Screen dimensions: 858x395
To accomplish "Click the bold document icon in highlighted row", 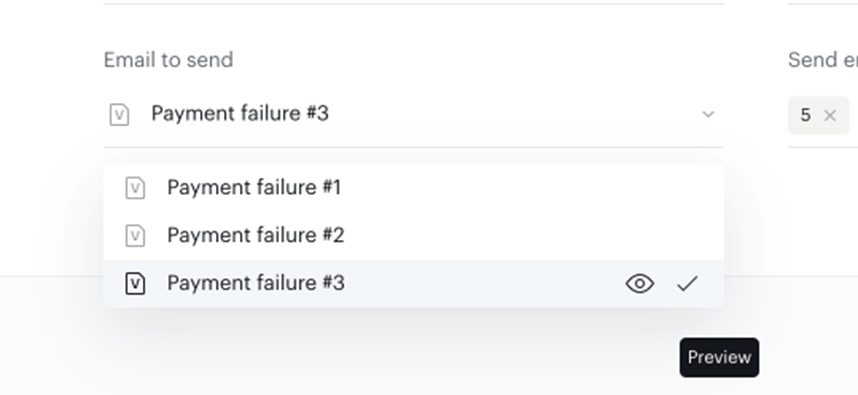I will (x=135, y=283).
